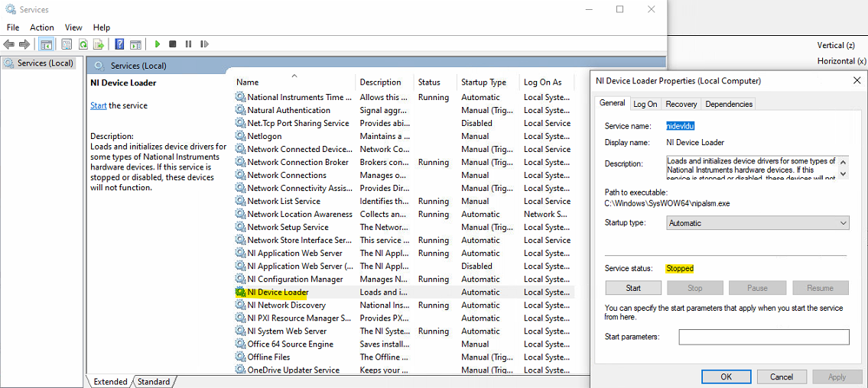
Task: Switch to the Dependencies tab
Action: pyautogui.click(x=729, y=104)
